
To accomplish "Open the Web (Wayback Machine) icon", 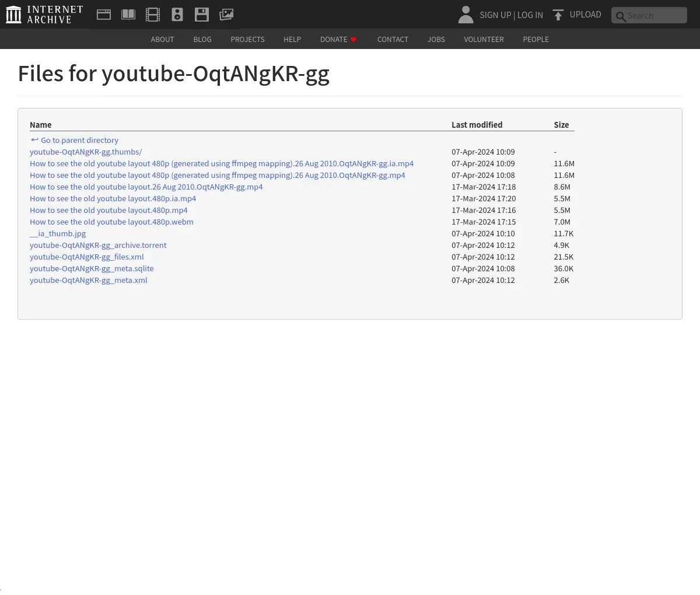I will [x=104, y=15].
